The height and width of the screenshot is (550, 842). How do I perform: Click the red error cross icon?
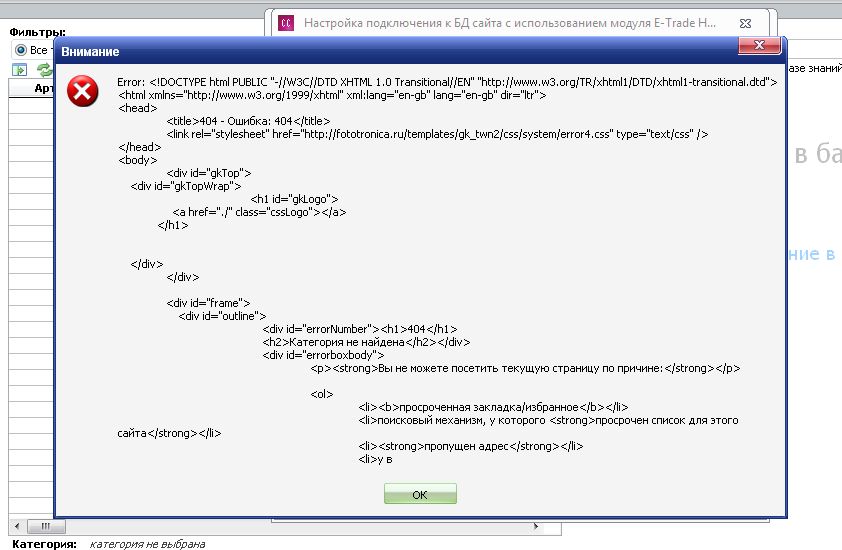pyautogui.click(x=83, y=91)
